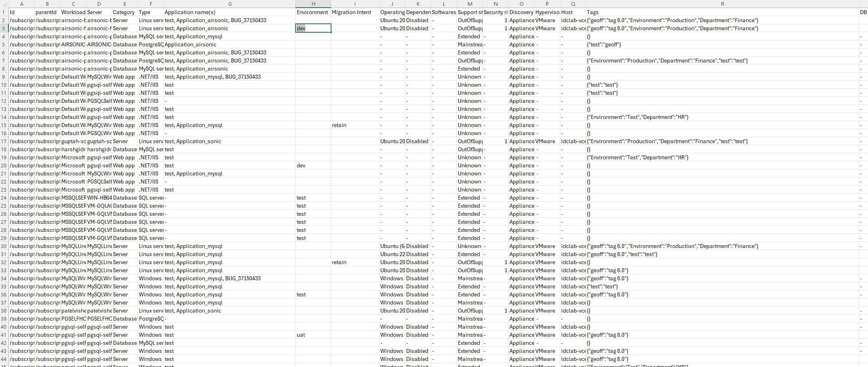Screen dimensions: 868x367
Task: Click the active 'dev' cell in row 3
Action: point(313,28)
